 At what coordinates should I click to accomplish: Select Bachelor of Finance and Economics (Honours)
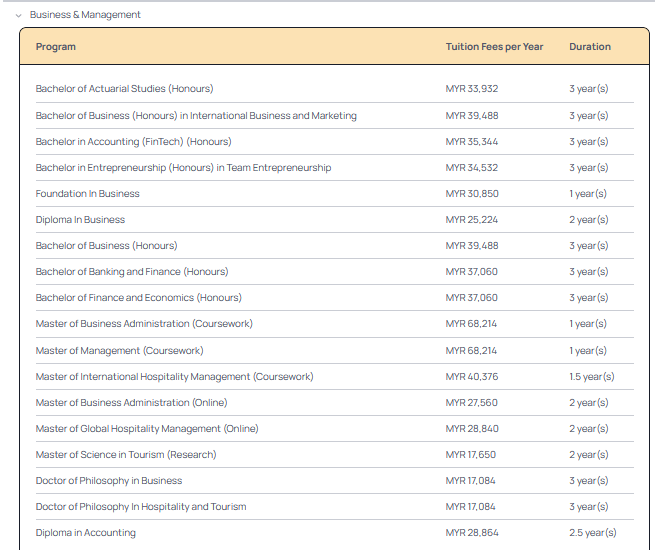point(139,298)
